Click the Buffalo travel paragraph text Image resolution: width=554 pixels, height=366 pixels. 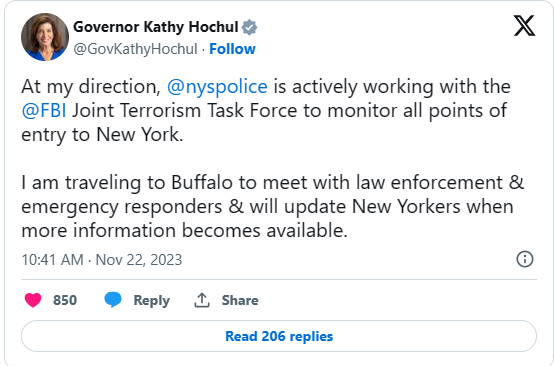272,207
